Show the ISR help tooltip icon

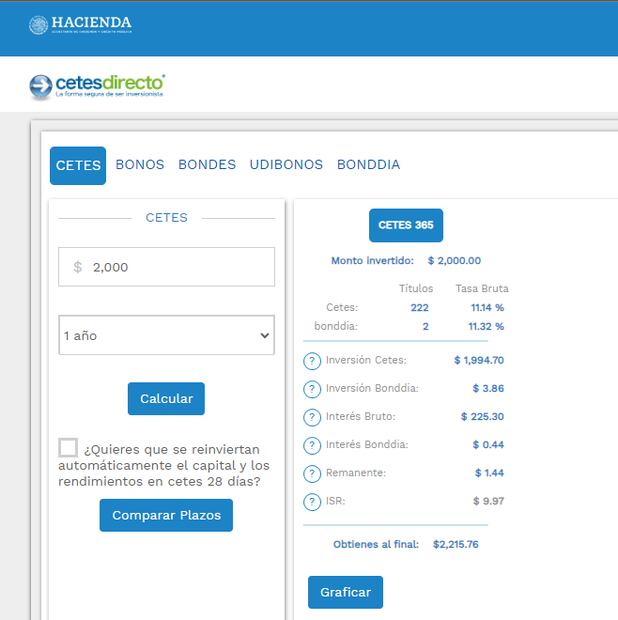coord(312,501)
